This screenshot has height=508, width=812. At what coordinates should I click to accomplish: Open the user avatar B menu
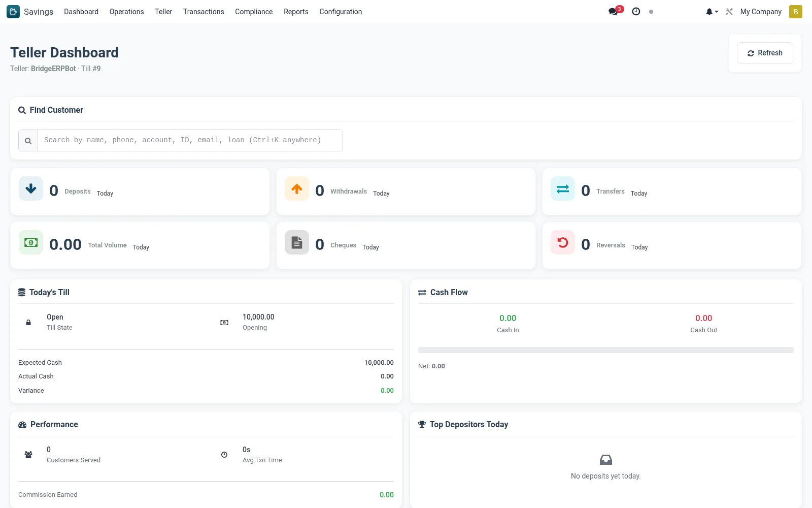pos(795,12)
